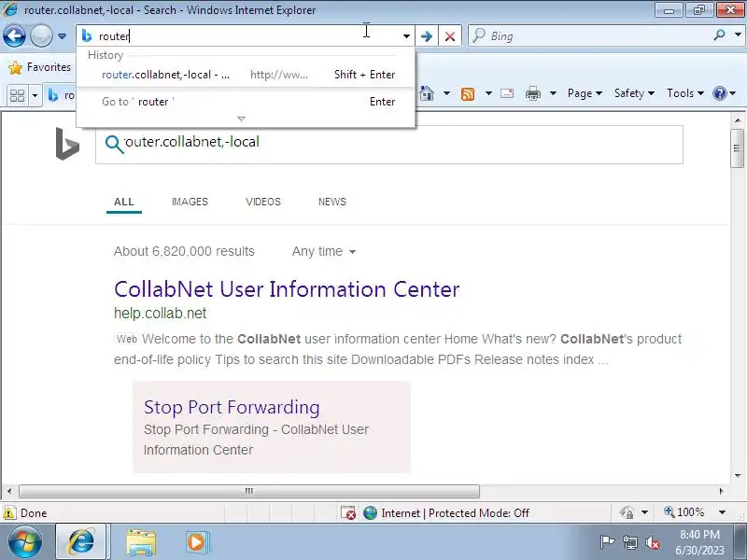Image resolution: width=747 pixels, height=560 pixels.
Task: Open the Favorites star button
Action: click(x=40, y=67)
